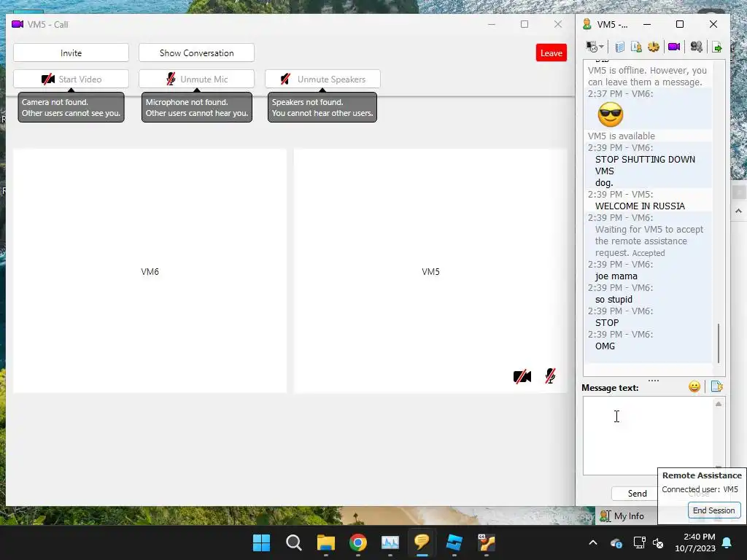Click the sunglasses emoji in chat
The image size is (747, 560).
611,114
